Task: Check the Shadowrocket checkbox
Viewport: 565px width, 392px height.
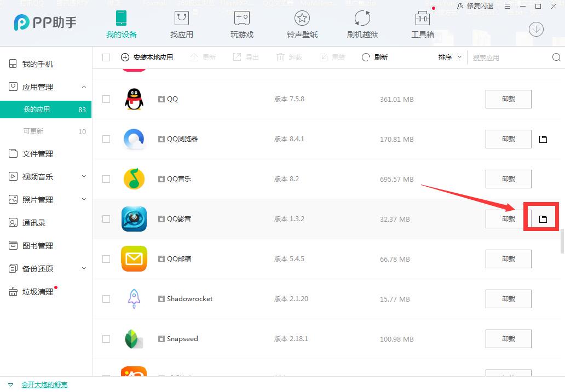Action: 106,299
